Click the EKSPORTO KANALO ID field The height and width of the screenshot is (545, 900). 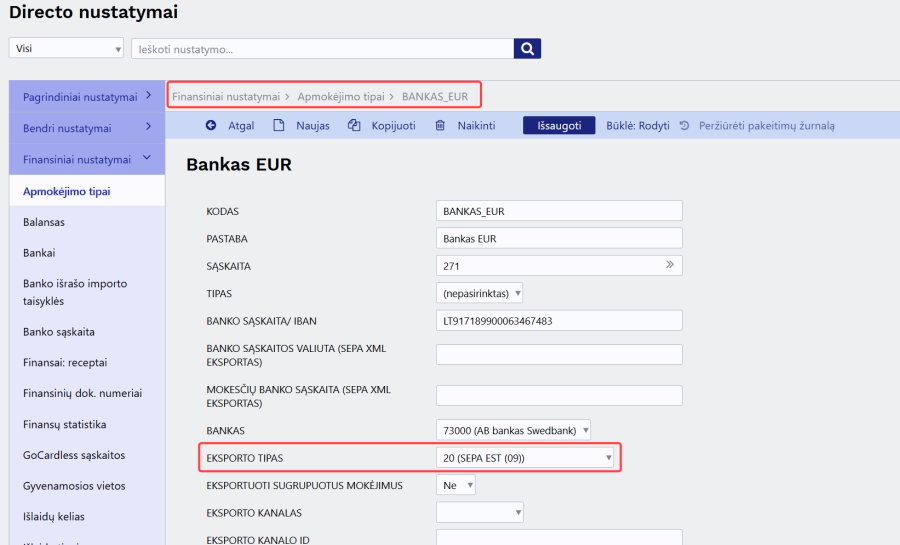click(x=559, y=538)
